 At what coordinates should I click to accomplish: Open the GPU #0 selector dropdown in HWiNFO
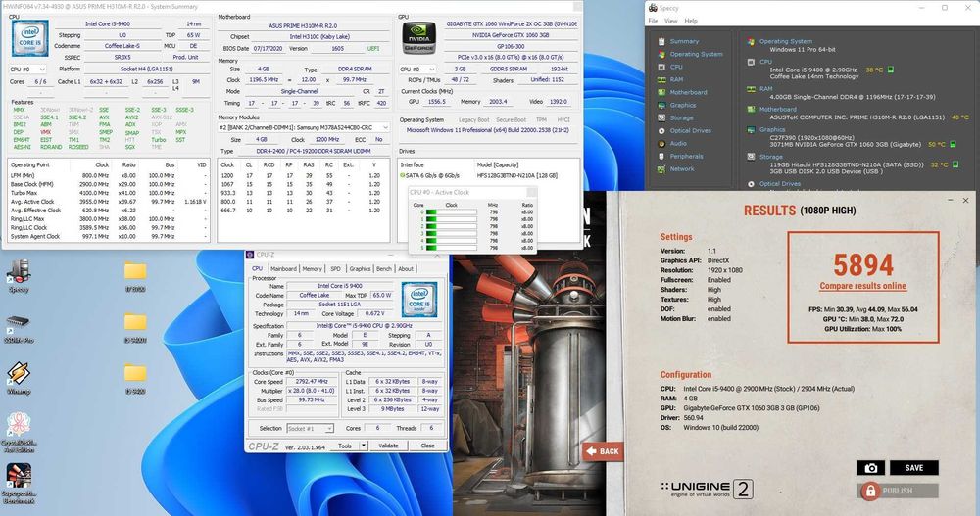point(416,70)
